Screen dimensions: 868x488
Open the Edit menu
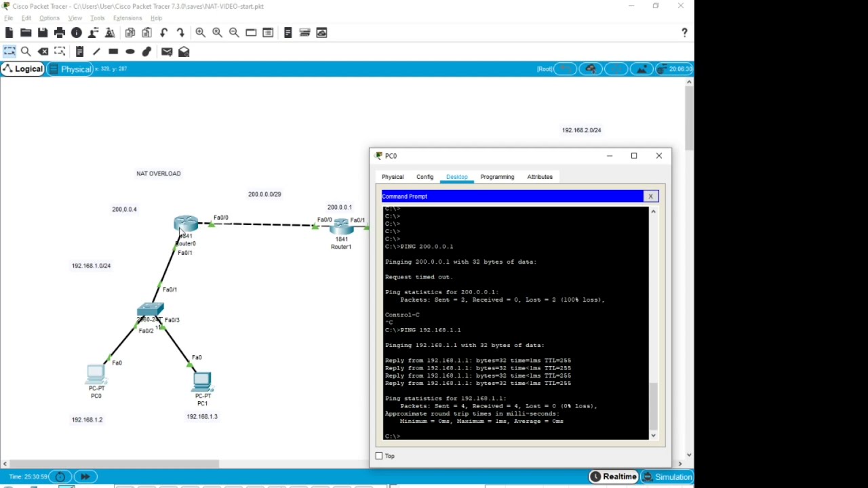(x=26, y=18)
